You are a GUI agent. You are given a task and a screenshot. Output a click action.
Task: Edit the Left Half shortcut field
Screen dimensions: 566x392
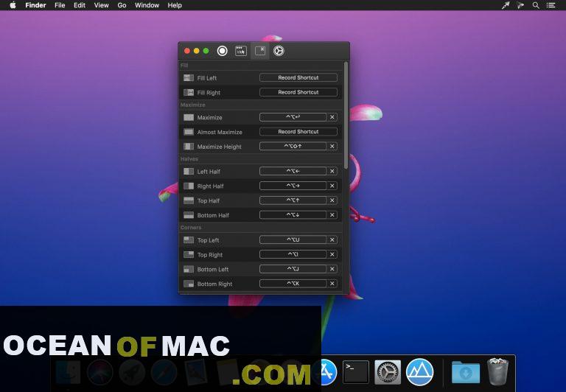pos(293,171)
